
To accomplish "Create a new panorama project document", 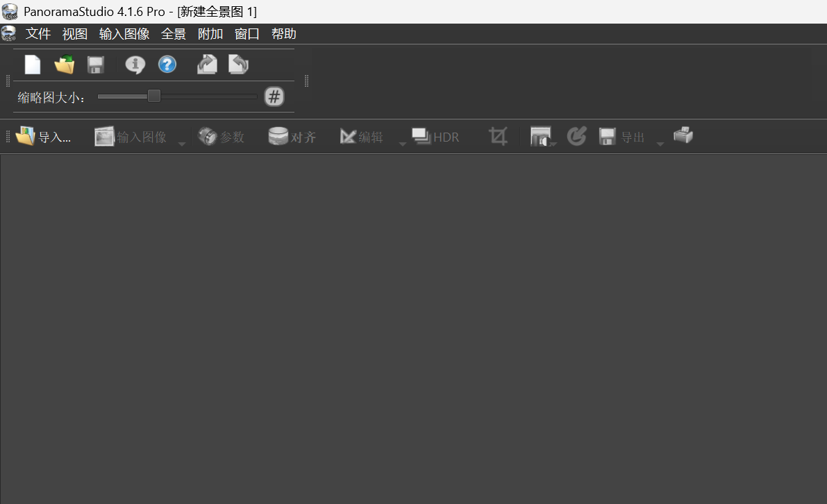I will click(x=32, y=64).
